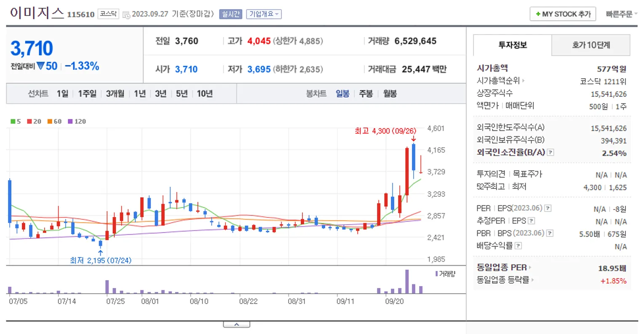Click the 최고 4,300 (09/26) chart marker
644x334 pixels.
385,131
